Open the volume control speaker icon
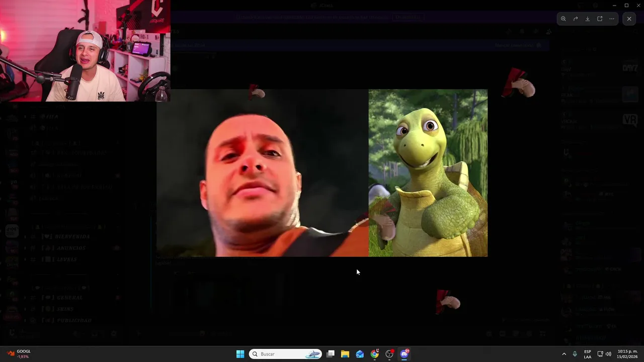The image size is (644, 362). pos(608,354)
